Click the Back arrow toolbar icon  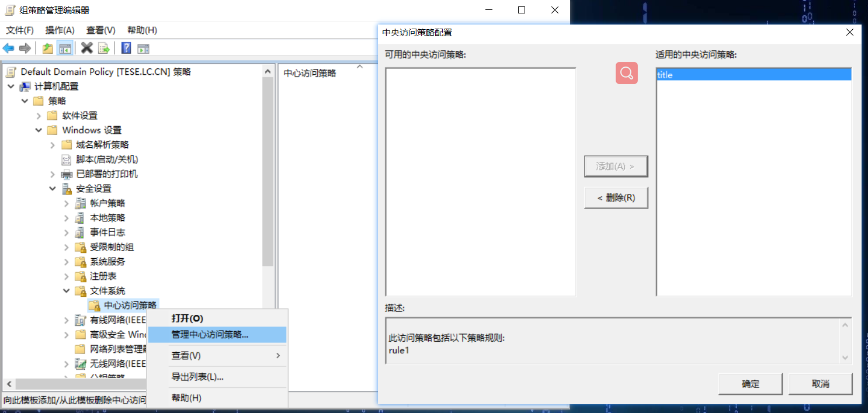pos(9,48)
